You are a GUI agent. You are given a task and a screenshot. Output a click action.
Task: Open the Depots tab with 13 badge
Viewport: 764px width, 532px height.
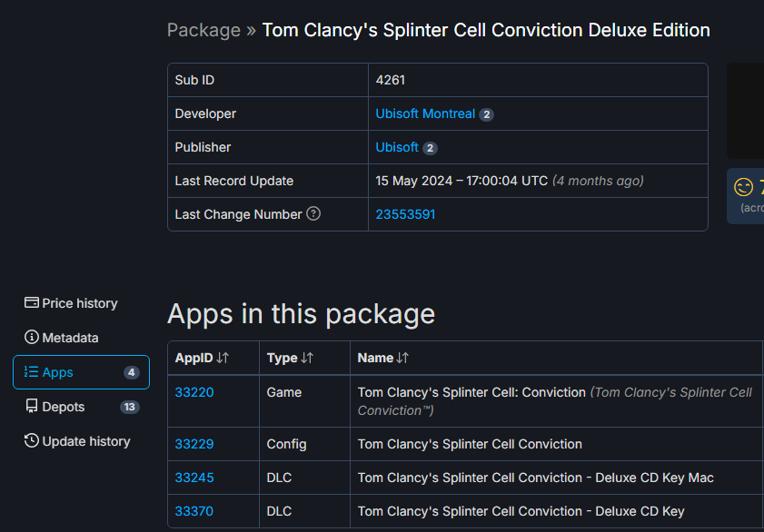81,407
